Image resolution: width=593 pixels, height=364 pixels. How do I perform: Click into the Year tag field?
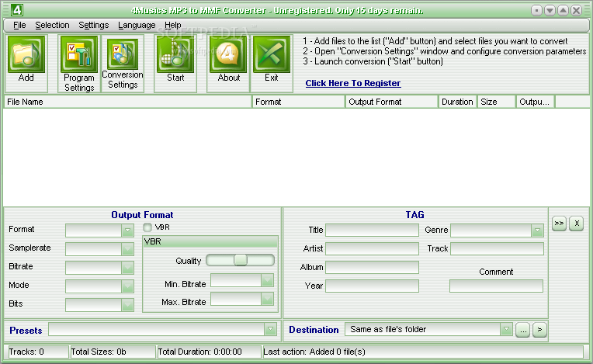click(x=372, y=286)
